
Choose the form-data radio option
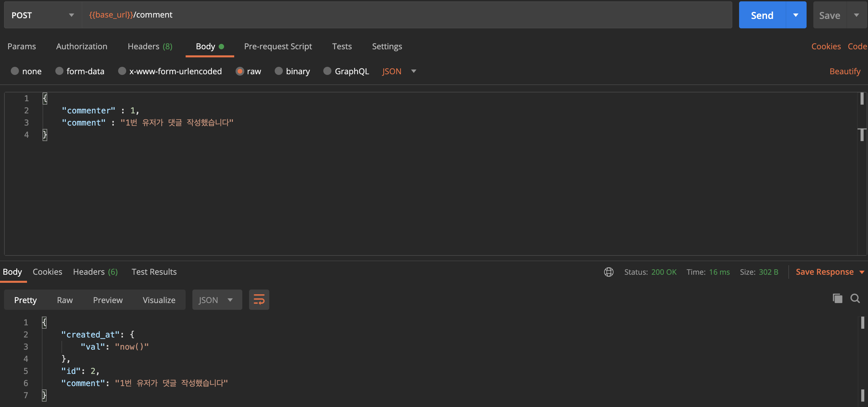pyautogui.click(x=59, y=71)
